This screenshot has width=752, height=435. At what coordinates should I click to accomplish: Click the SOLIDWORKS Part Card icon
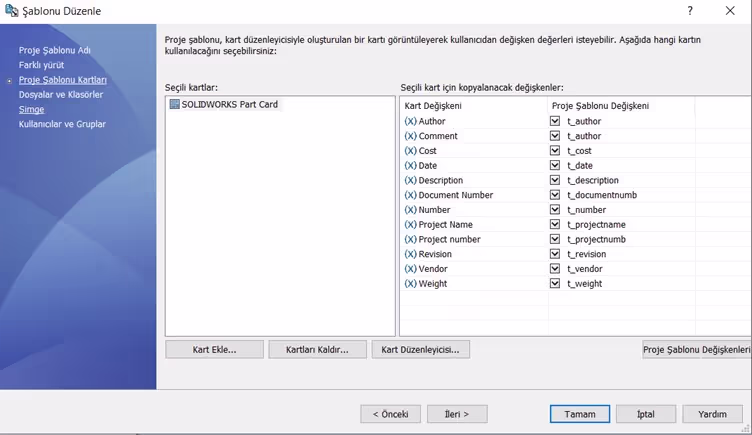175,104
